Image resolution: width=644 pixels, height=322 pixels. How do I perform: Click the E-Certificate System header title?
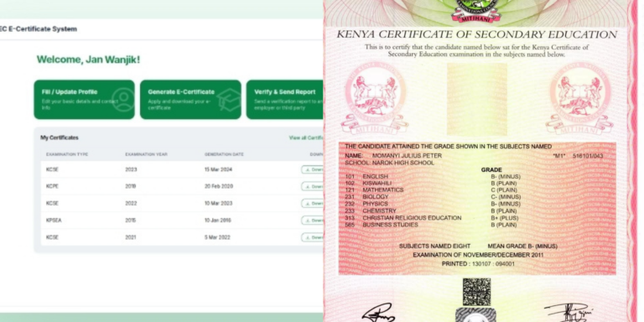pyautogui.click(x=39, y=29)
